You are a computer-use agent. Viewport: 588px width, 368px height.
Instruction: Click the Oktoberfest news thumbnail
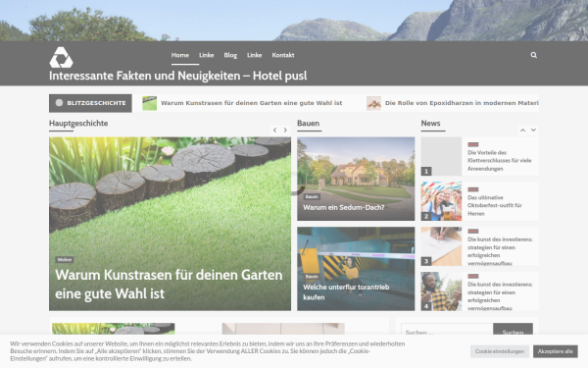[441, 201]
